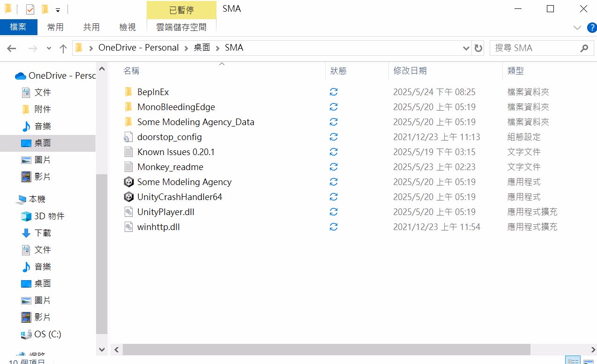Switch to large icons view in status bar
Image resolution: width=597 pixels, height=364 pixels.
[x=589, y=361]
